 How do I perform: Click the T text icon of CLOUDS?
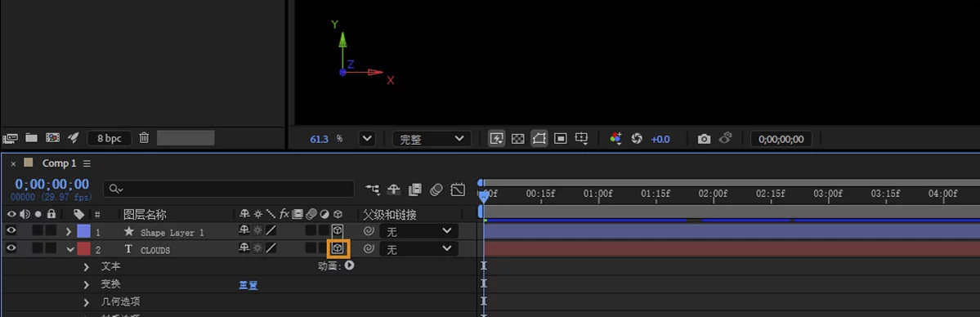pos(129,249)
